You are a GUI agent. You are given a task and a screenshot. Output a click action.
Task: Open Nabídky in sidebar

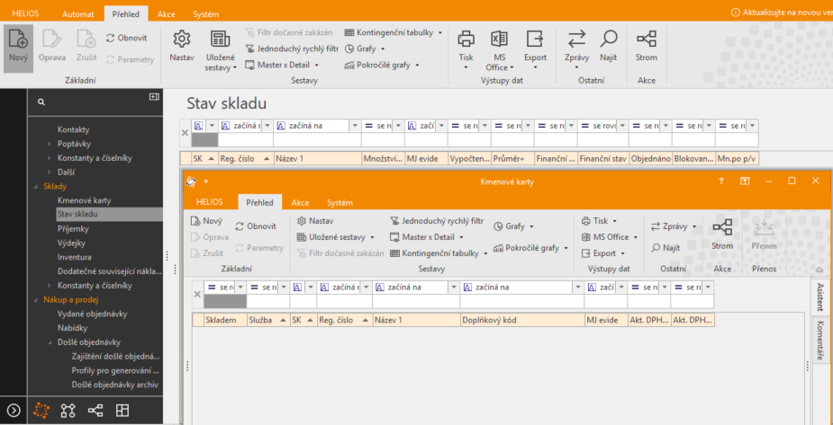pos(70,328)
